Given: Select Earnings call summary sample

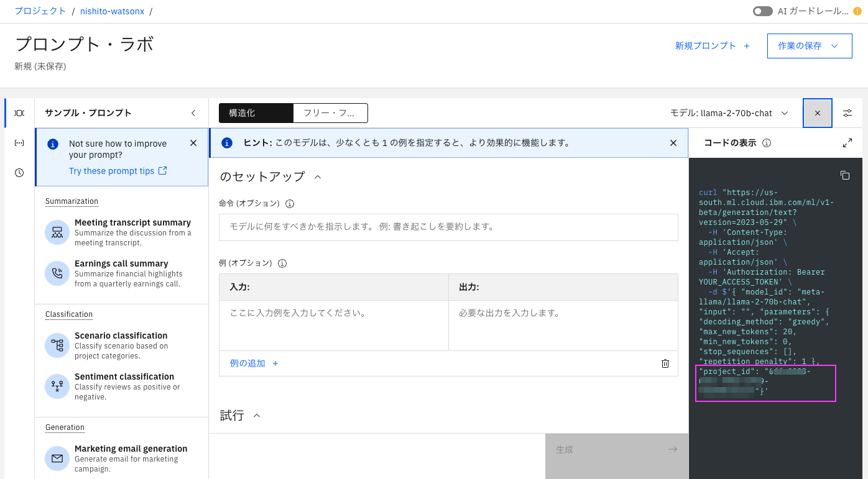Looking at the screenshot, I should click(121, 273).
